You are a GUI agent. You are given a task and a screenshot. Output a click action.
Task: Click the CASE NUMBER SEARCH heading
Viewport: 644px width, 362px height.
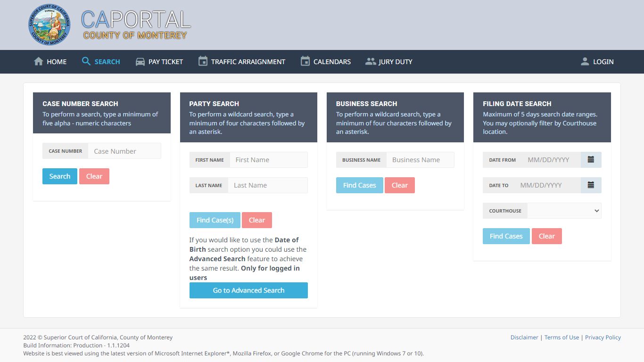80,104
